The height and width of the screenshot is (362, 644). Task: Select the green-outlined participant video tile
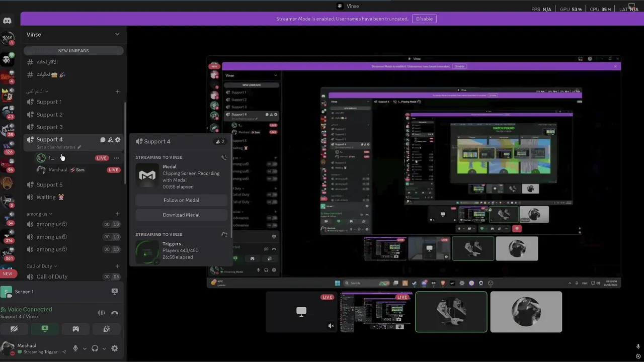[451, 312]
